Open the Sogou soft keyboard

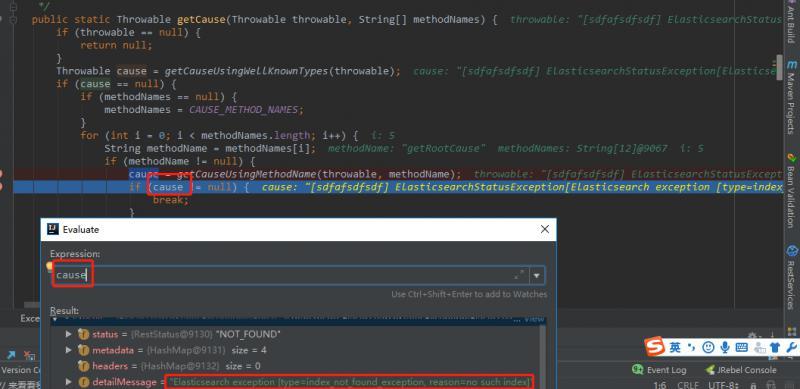[742, 348]
